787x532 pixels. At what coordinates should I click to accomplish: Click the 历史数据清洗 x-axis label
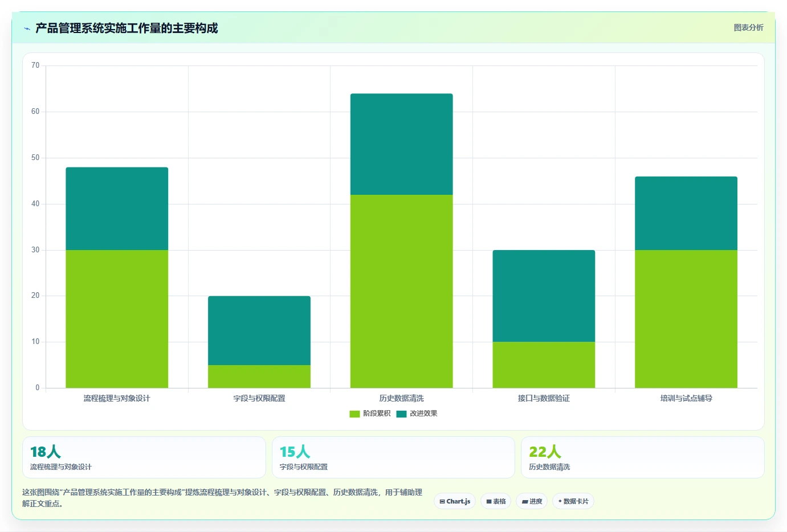click(x=402, y=398)
